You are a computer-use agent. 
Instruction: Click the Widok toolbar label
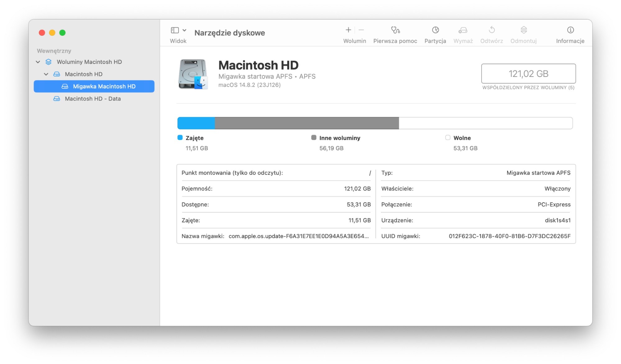[178, 41]
